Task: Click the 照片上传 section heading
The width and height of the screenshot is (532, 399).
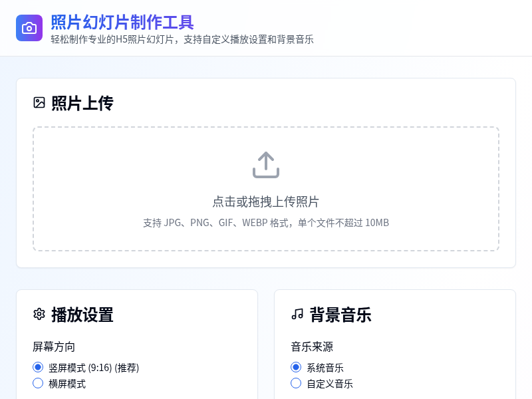Action: 82,103
